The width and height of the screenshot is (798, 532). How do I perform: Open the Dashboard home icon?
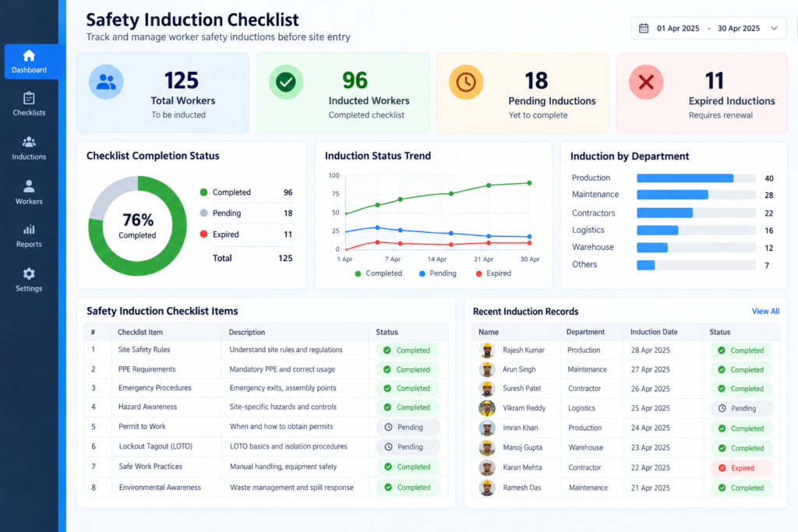(29, 55)
